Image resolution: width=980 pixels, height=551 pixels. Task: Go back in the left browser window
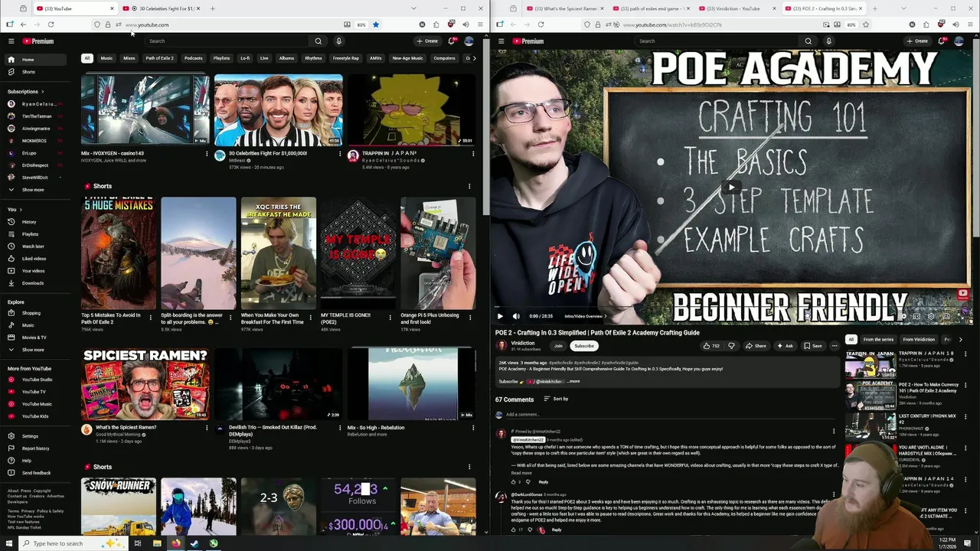[23, 24]
